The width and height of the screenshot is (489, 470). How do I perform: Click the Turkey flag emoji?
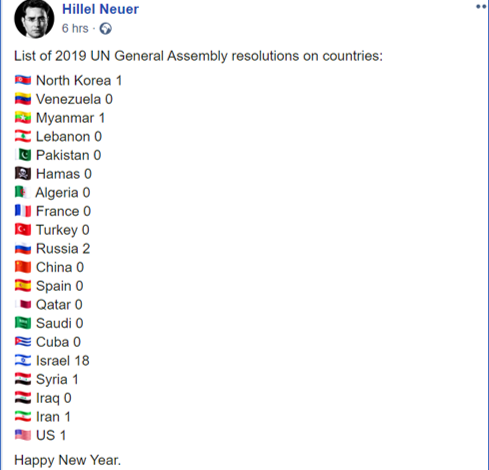point(23,230)
